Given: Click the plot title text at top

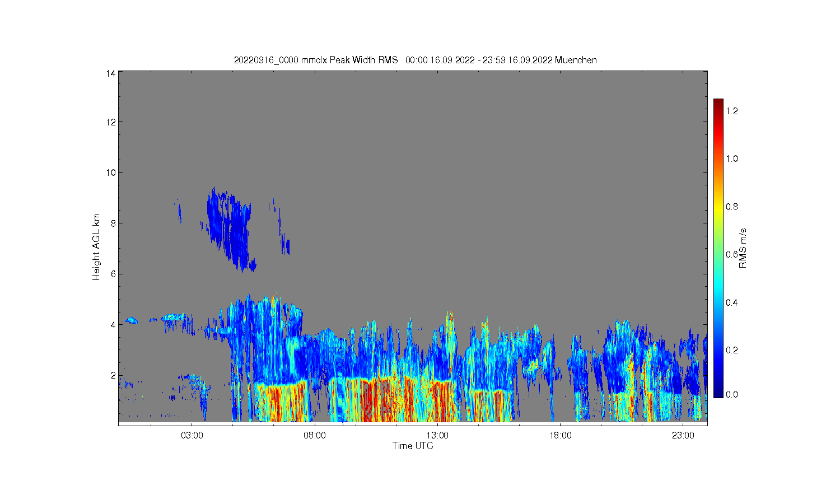Looking at the screenshot, I should pyautogui.click(x=415, y=60).
